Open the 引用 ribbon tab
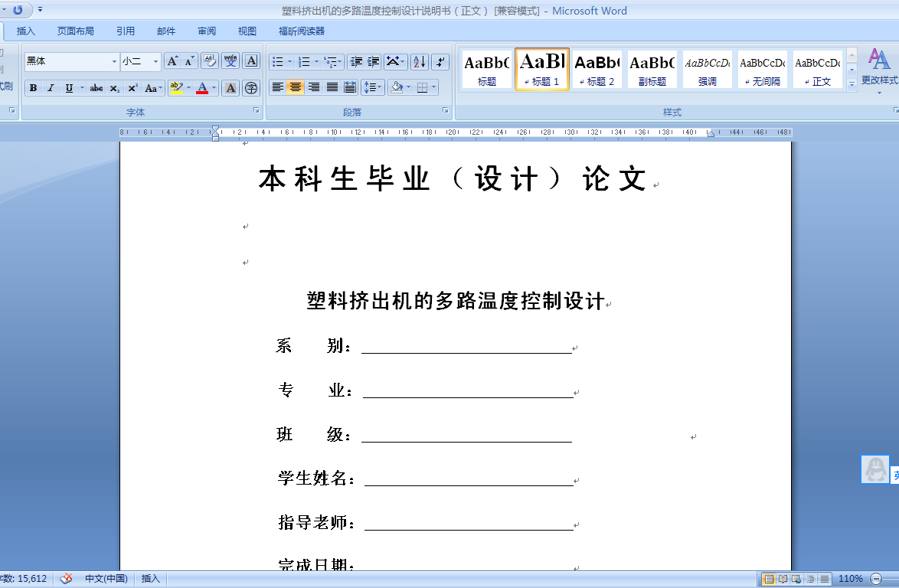 coord(126,31)
